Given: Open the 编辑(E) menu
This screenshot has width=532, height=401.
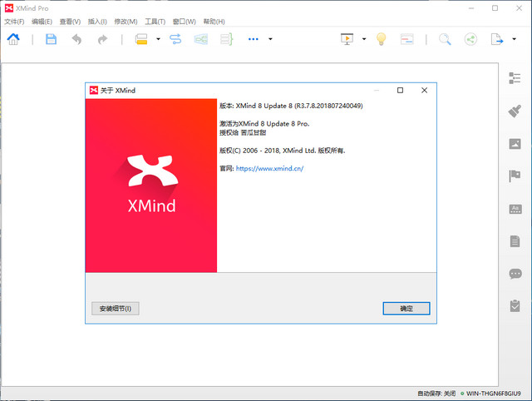Looking at the screenshot, I should point(42,22).
